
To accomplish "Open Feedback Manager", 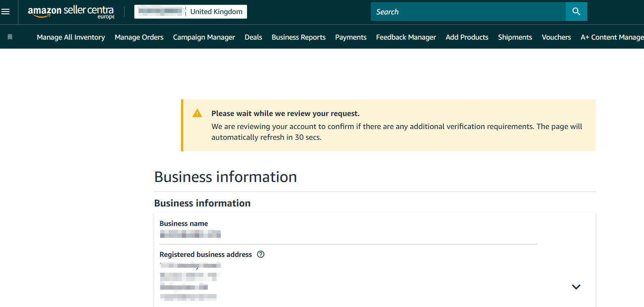I will tap(406, 37).
